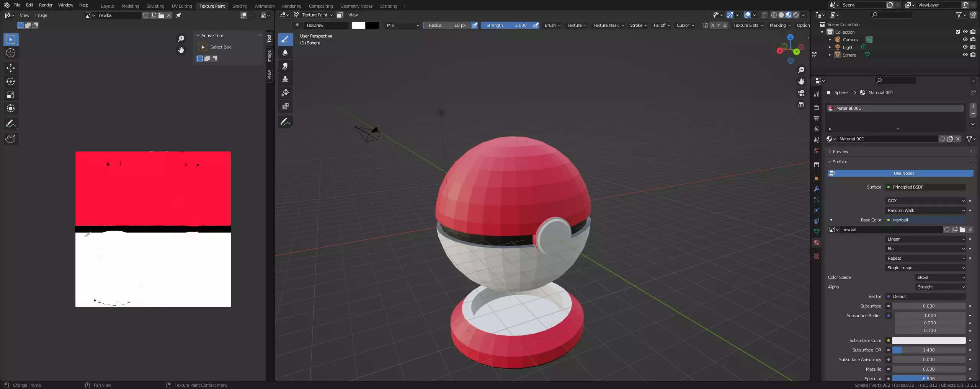
Task: Toggle Radius pressure sensitivity button
Action: (475, 25)
